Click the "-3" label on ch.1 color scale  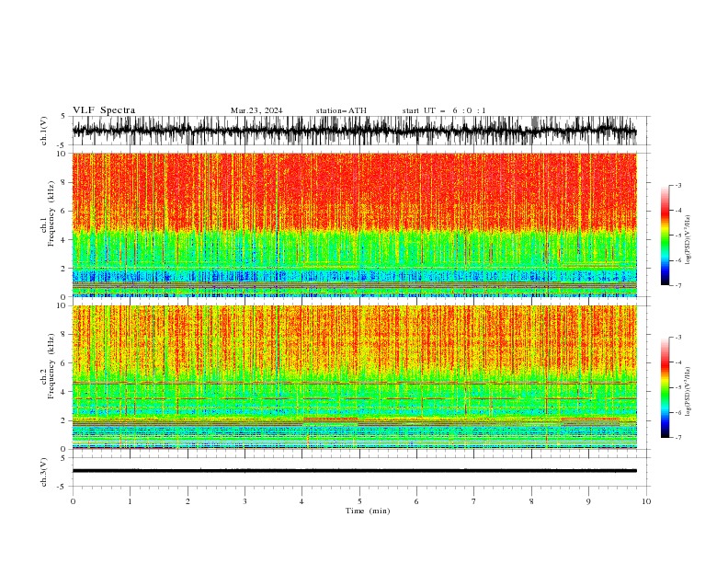(678, 185)
